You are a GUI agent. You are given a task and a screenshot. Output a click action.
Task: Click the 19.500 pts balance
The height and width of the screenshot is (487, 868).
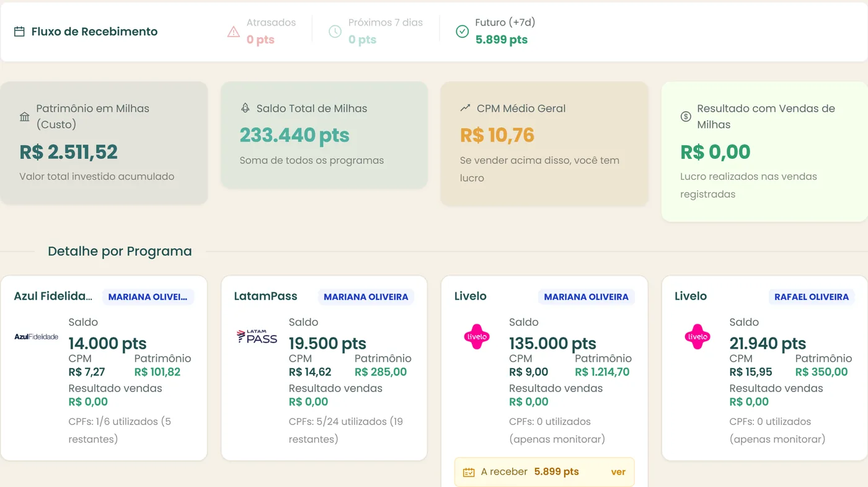tap(327, 344)
